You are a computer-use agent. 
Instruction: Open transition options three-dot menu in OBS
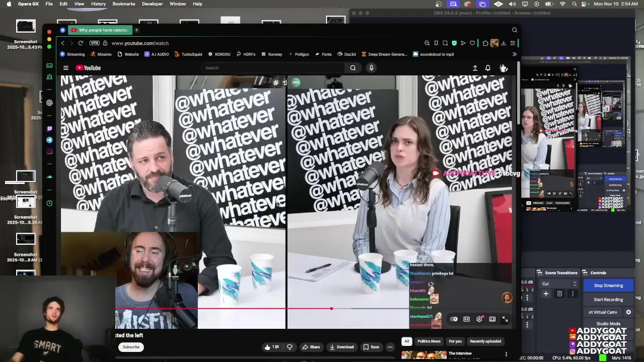tap(573, 294)
